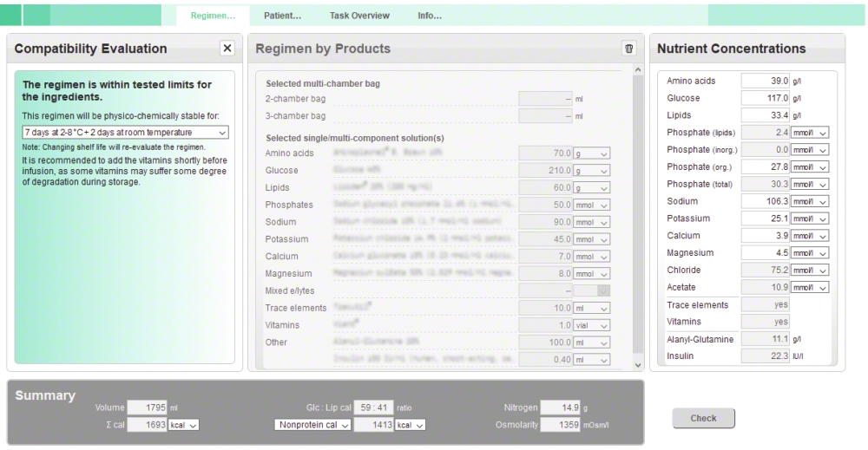868x450 pixels.
Task: Click the Glc : Lip cal ratio field
Action: [x=373, y=408]
